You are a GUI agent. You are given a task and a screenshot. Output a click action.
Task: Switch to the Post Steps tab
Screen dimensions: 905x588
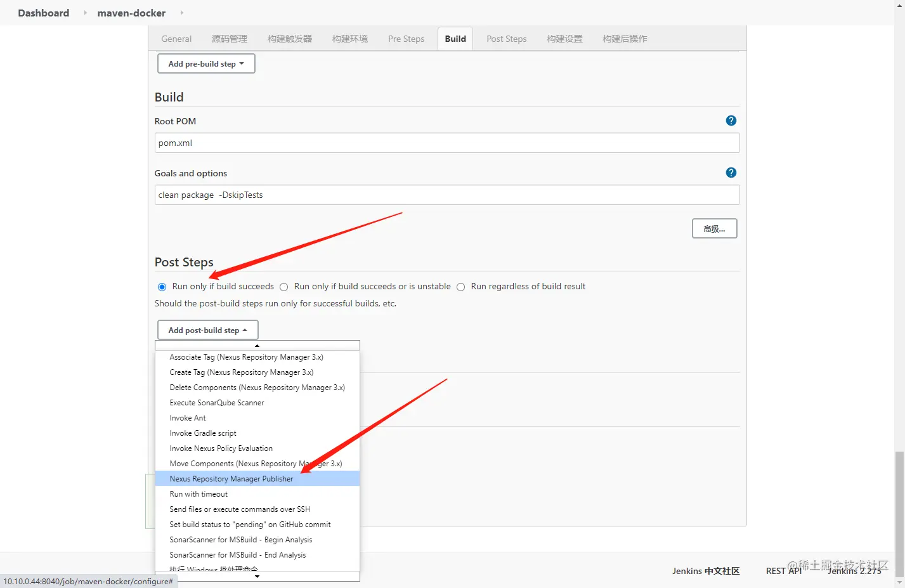tap(507, 39)
